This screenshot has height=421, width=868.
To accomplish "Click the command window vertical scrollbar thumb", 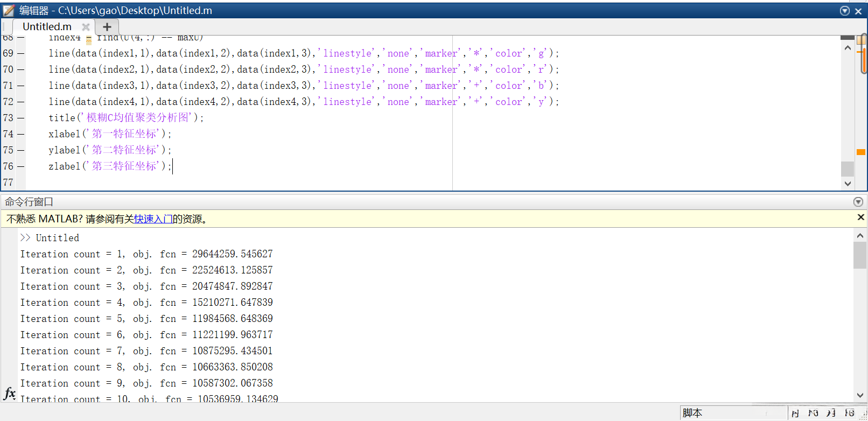I will tap(860, 255).
